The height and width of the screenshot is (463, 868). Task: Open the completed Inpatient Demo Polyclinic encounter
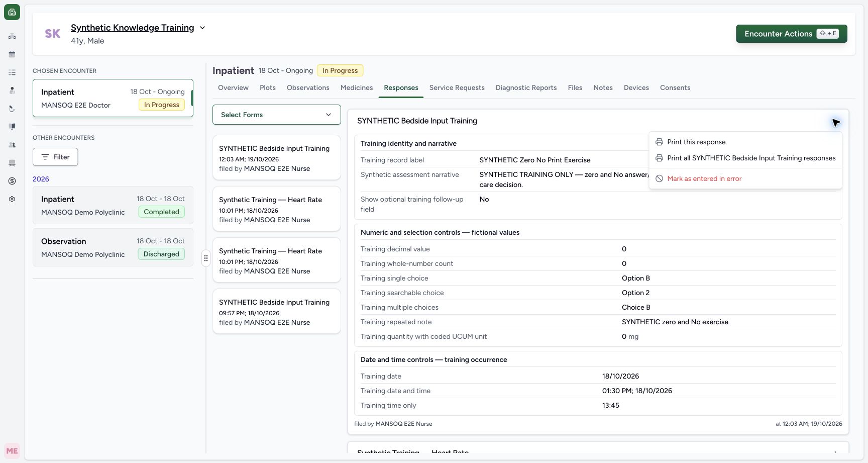[x=113, y=205]
